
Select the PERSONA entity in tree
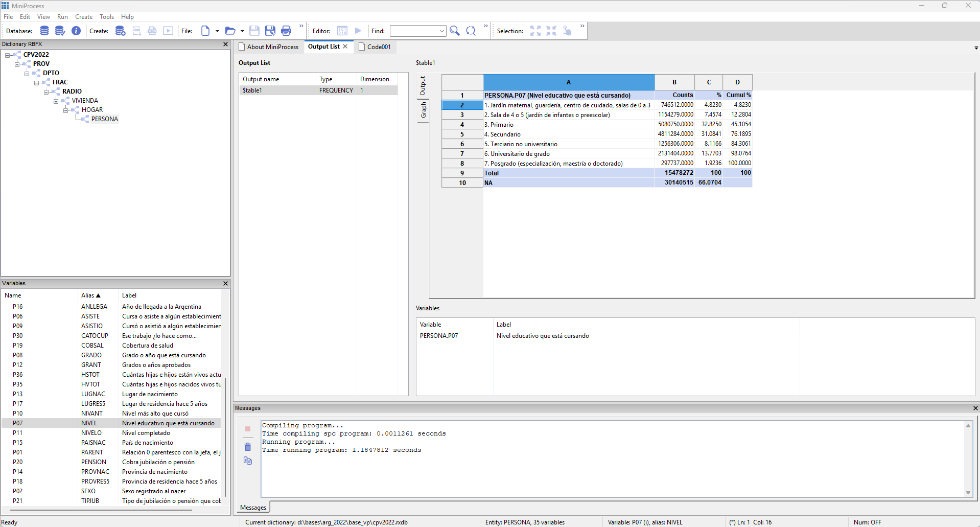click(x=104, y=119)
